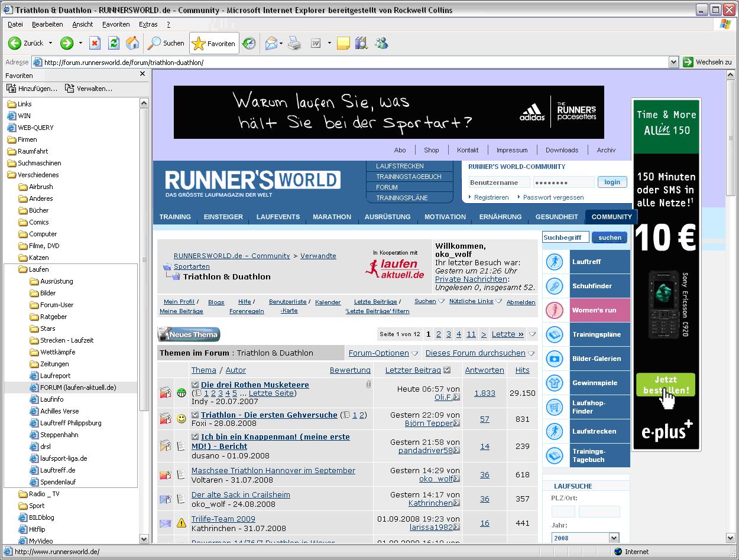Click the Home icon in the toolbar

[x=132, y=43]
